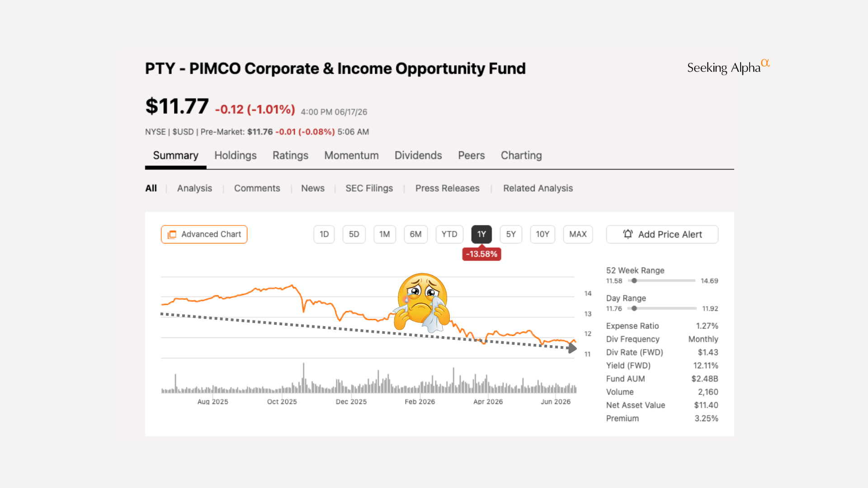Switch to the Ratings tab

(x=290, y=155)
